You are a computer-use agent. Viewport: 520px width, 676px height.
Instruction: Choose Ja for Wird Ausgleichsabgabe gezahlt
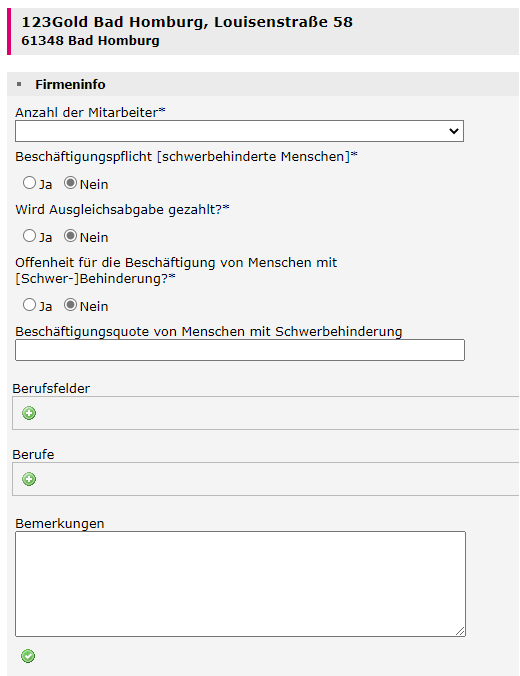pos(29,236)
